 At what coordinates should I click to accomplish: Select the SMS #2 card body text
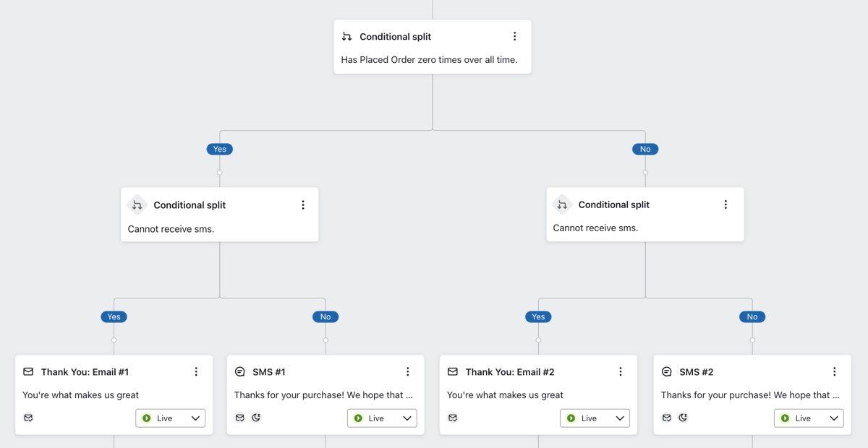click(x=752, y=395)
